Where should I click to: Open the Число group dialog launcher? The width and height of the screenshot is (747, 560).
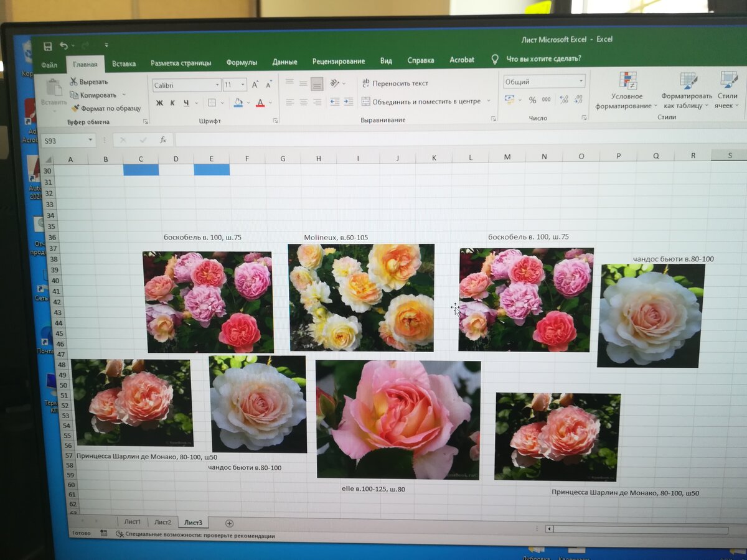(x=584, y=117)
